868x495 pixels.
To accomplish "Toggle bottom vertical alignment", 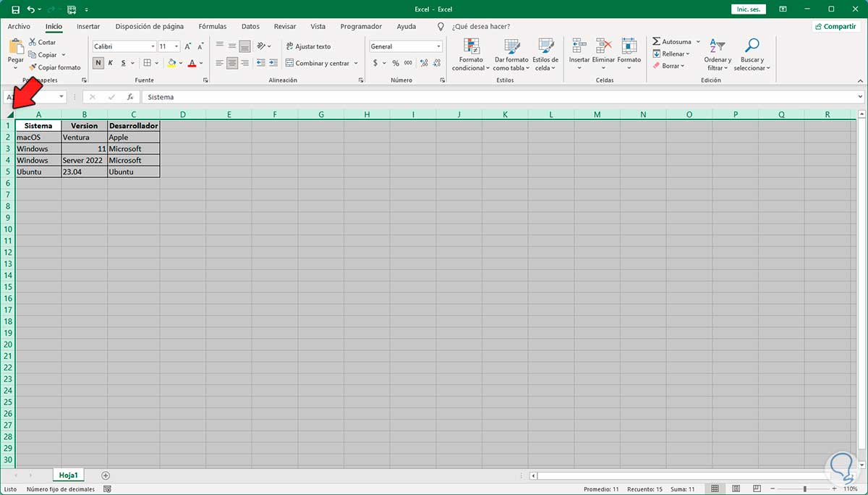I will (244, 46).
